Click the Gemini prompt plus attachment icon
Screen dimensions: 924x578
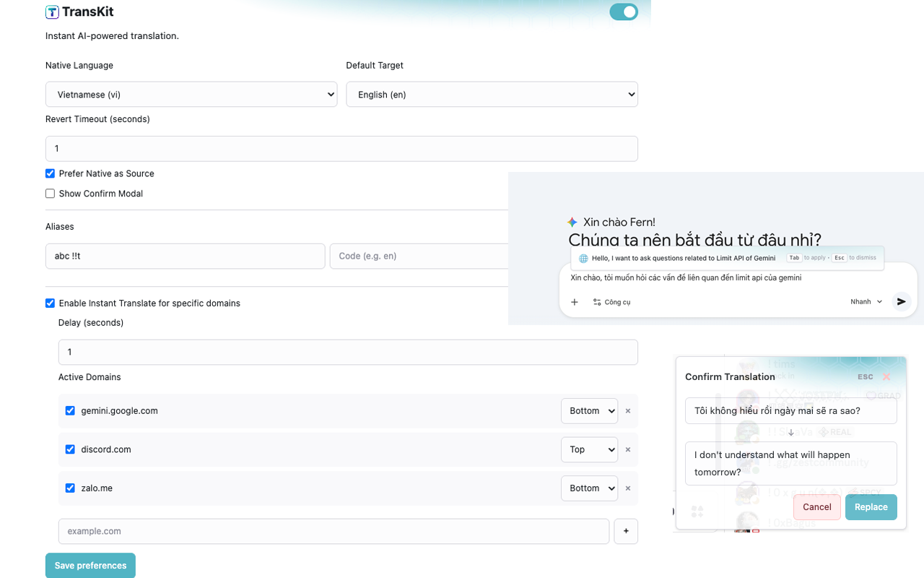click(575, 302)
